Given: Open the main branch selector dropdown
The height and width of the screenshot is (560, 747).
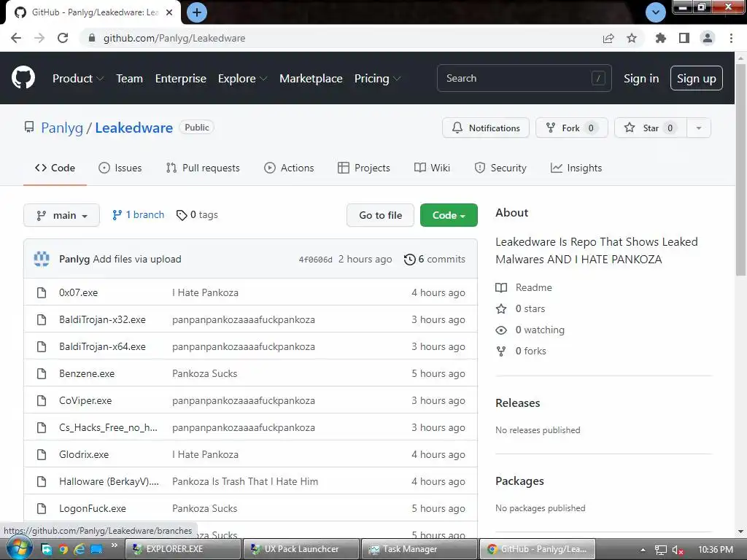Looking at the screenshot, I should point(61,215).
